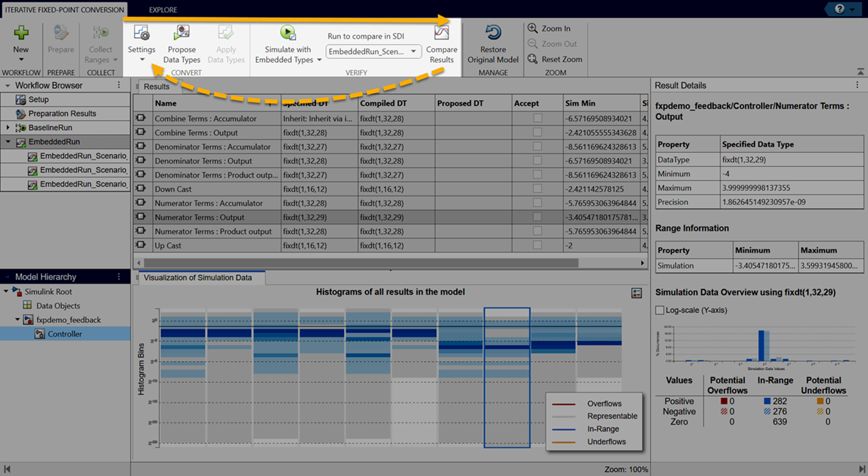Open Result Details options menu dots

point(858,85)
